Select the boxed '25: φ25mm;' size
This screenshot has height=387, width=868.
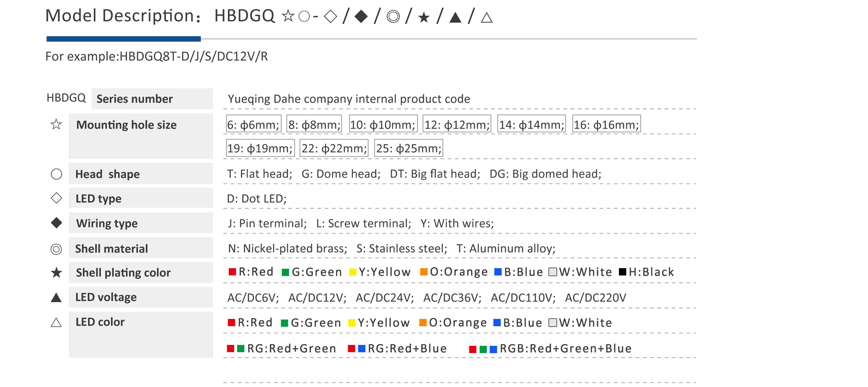pyautogui.click(x=409, y=148)
